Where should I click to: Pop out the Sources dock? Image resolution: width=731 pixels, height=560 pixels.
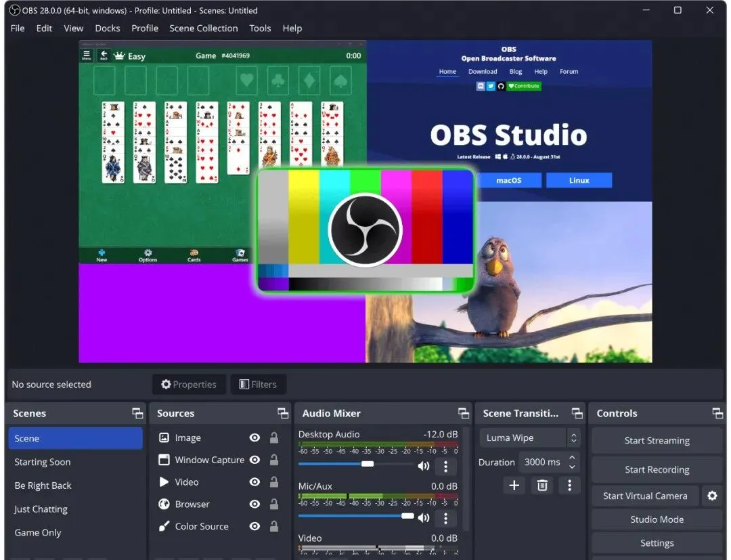(x=283, y=413)
